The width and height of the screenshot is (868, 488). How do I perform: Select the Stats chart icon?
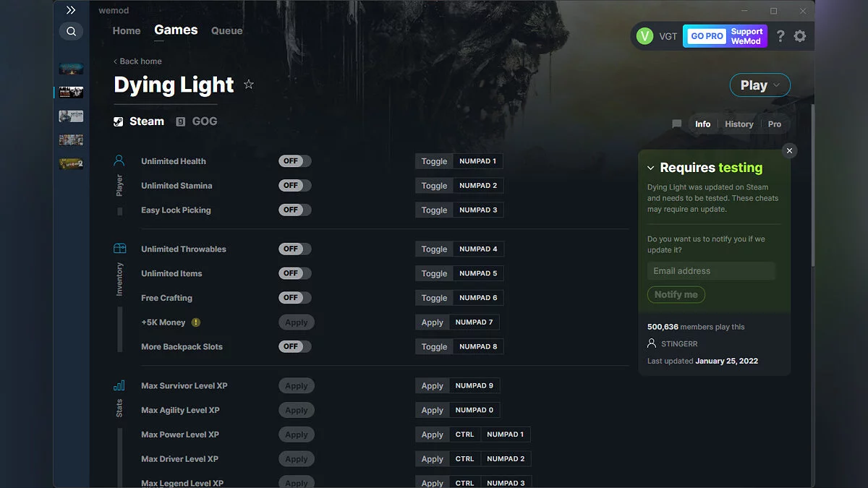click(118, 385)
